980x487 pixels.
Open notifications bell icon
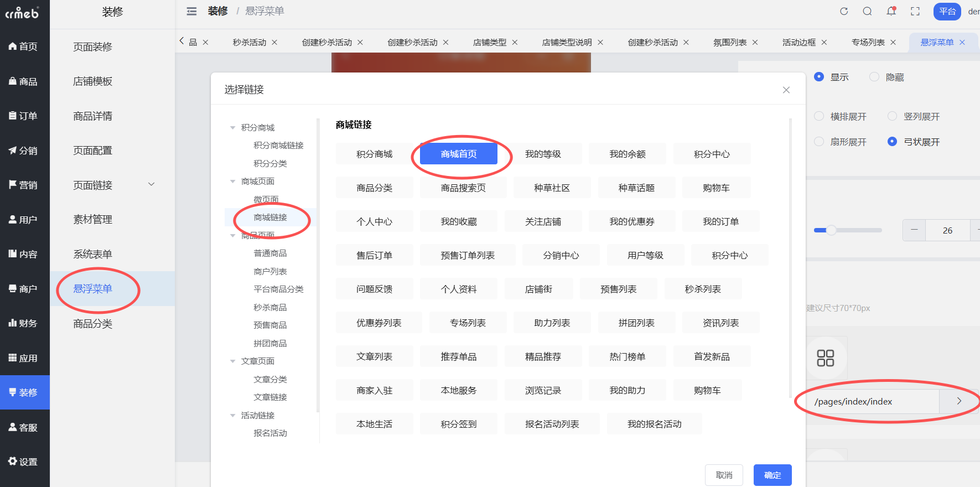tap(891, 11)
